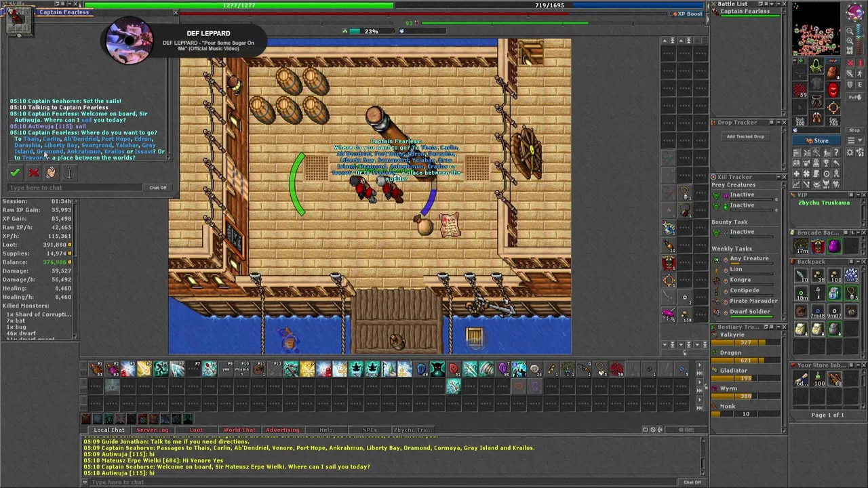Go up one level in Brocade Backpack

[852, 232]
